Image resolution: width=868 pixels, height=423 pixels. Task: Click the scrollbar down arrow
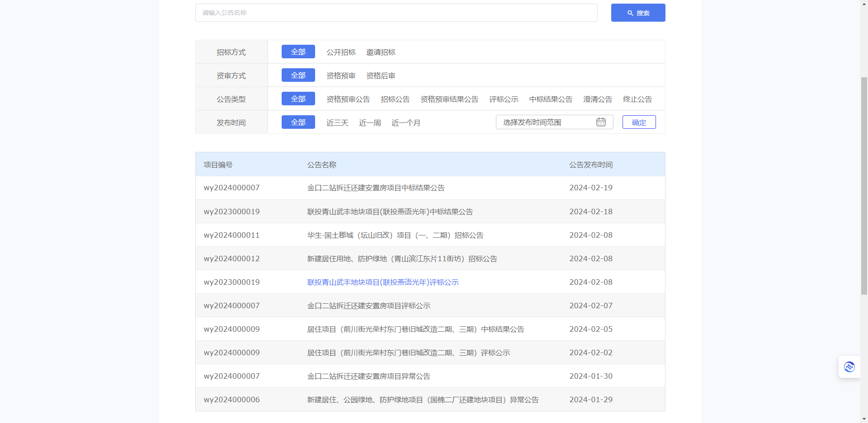point(864,419)
